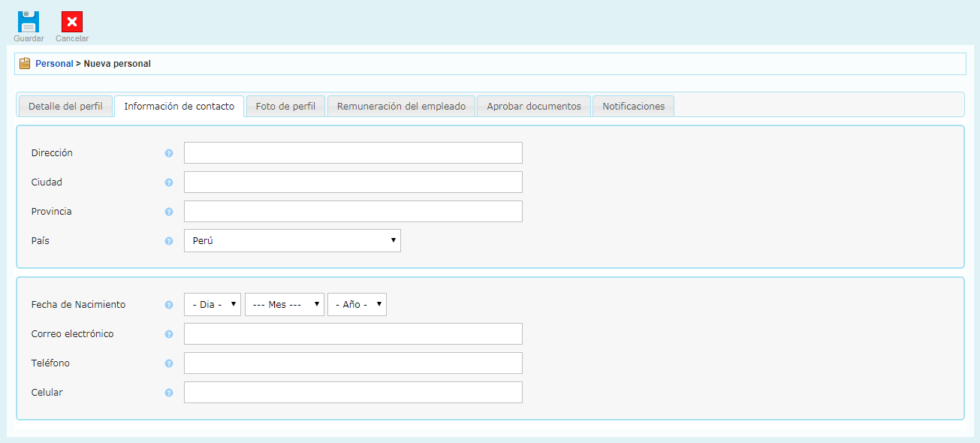Click the help icon beside Ciudad

(x=169, y=182)
